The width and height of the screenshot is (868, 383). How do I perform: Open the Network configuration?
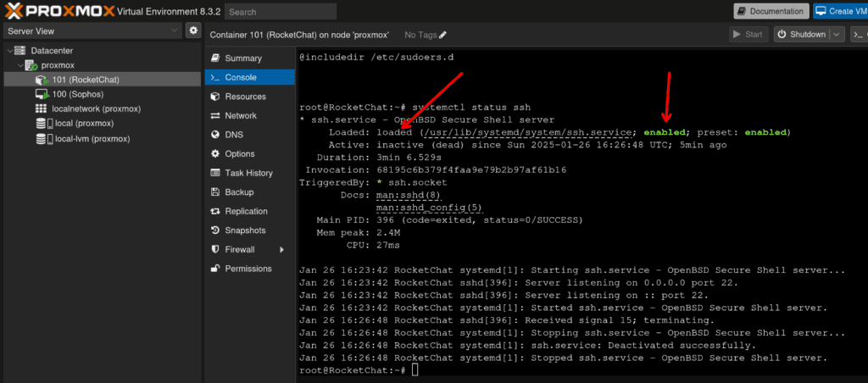241,115
